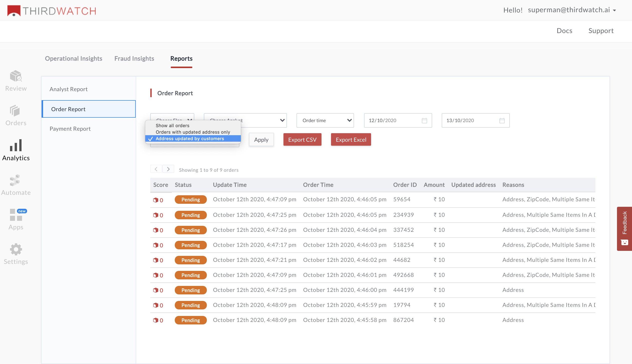The height and width of the screenshot is (364, 632).
Task: Click Pending status of order 867204
Action: pyautogui.click(x=191, y=320)
